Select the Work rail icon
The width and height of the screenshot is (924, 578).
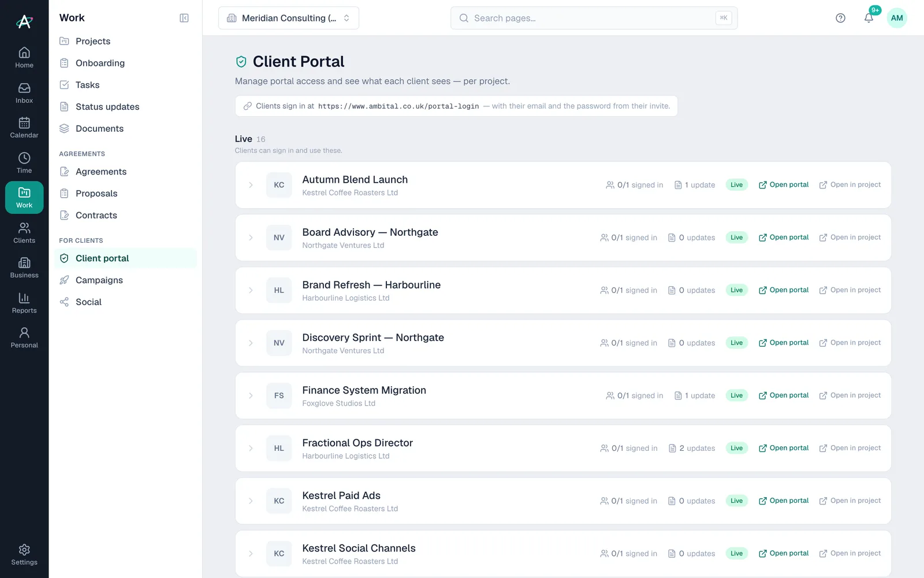tap(24, 198)
